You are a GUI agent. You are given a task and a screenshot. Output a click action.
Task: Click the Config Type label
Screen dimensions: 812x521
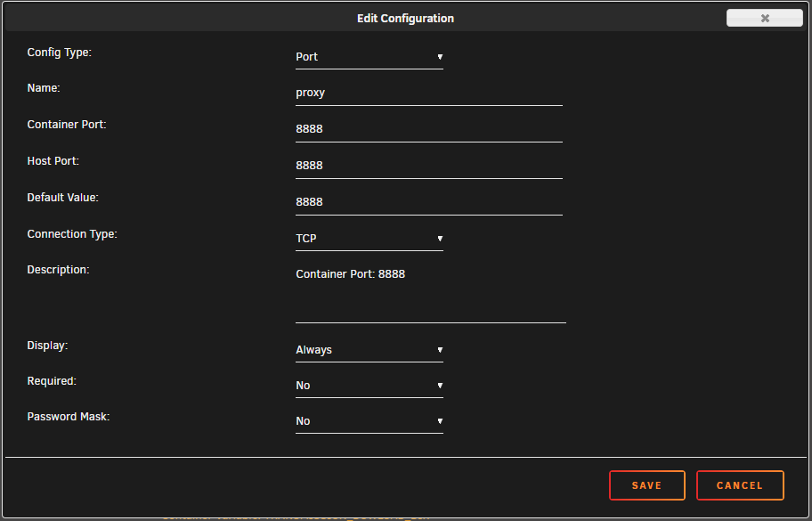59,53
